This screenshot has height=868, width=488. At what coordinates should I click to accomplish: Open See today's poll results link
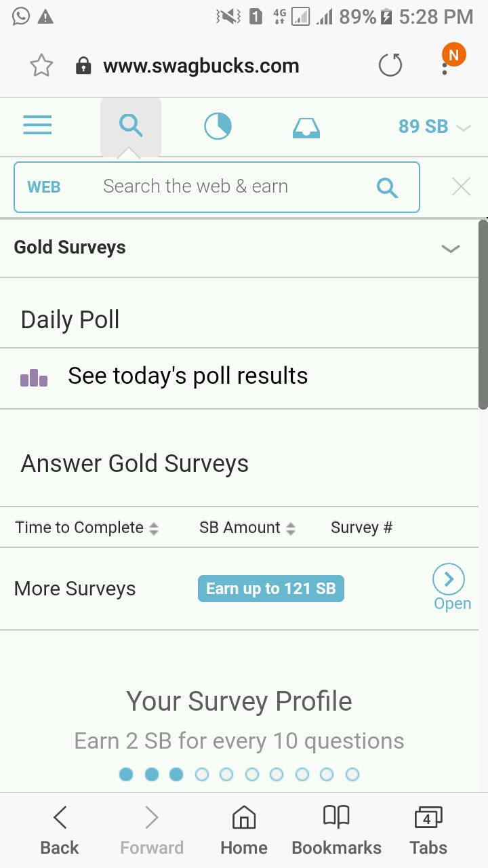pyautogui.click(x=188, y=376)
